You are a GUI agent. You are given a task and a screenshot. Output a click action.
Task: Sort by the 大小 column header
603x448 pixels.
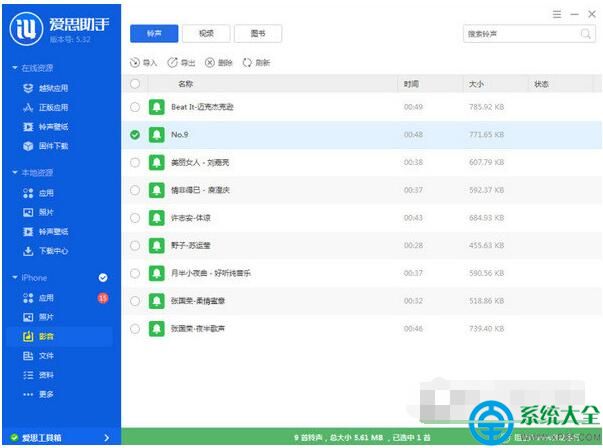pos(476,84)
